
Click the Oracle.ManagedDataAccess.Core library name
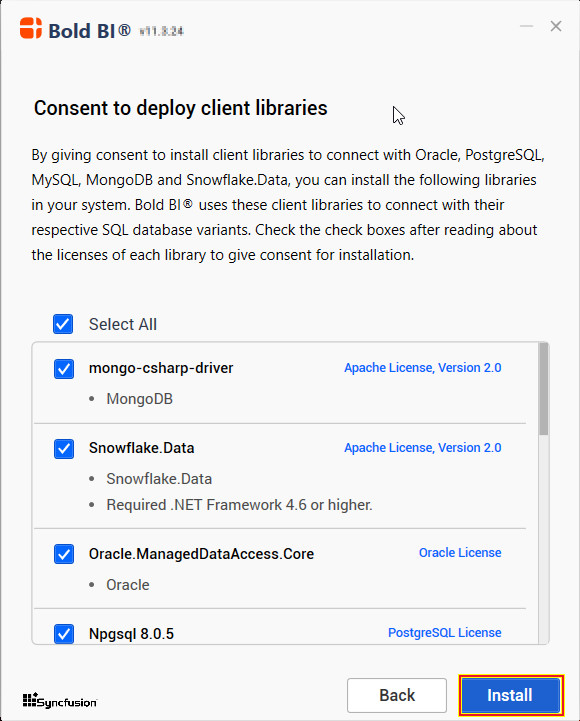tap(201, 554)
